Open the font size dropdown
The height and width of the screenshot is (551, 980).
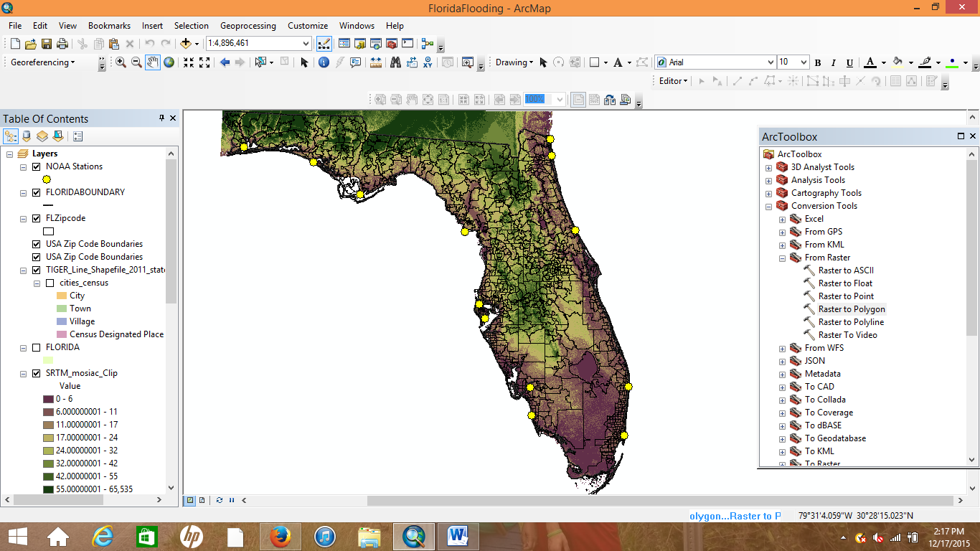[x=804, y=62]
